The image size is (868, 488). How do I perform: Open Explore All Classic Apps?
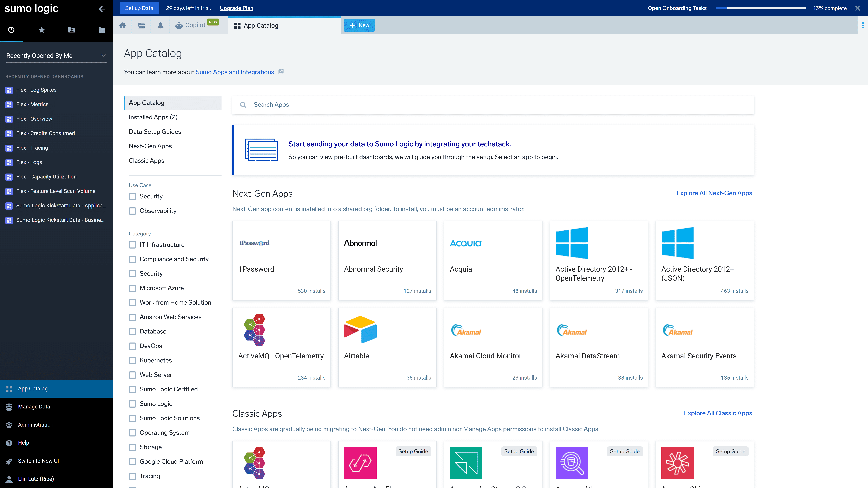pyautogui.click(x=718, y=413)
